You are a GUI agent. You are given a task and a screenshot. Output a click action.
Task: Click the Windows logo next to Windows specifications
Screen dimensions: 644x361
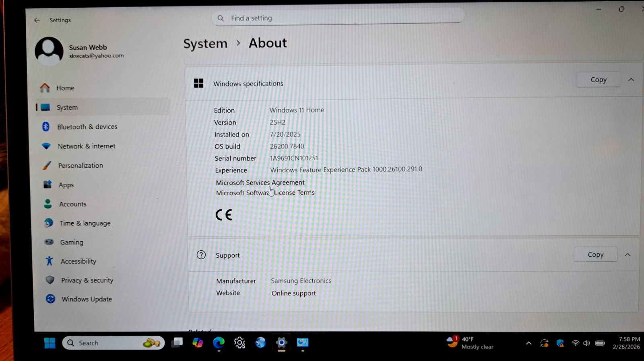(198, 83)
